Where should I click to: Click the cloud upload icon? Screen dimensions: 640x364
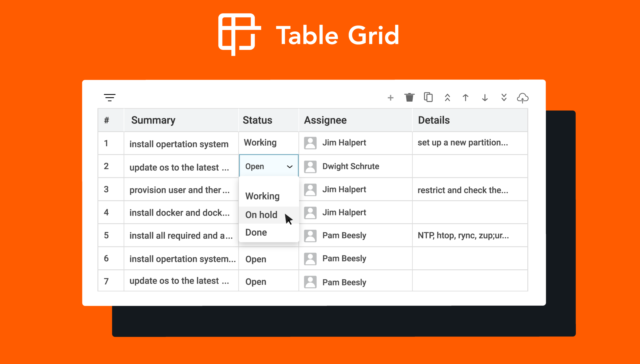(x=522, y=98)
